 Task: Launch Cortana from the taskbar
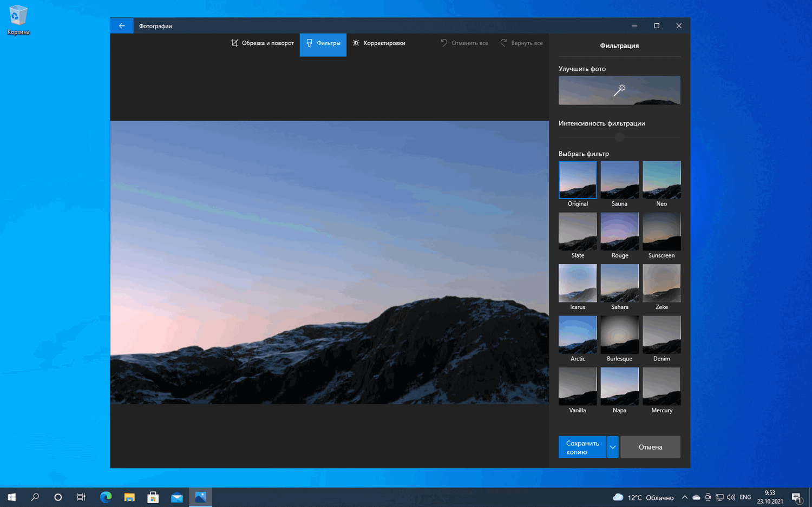[58, 497]
